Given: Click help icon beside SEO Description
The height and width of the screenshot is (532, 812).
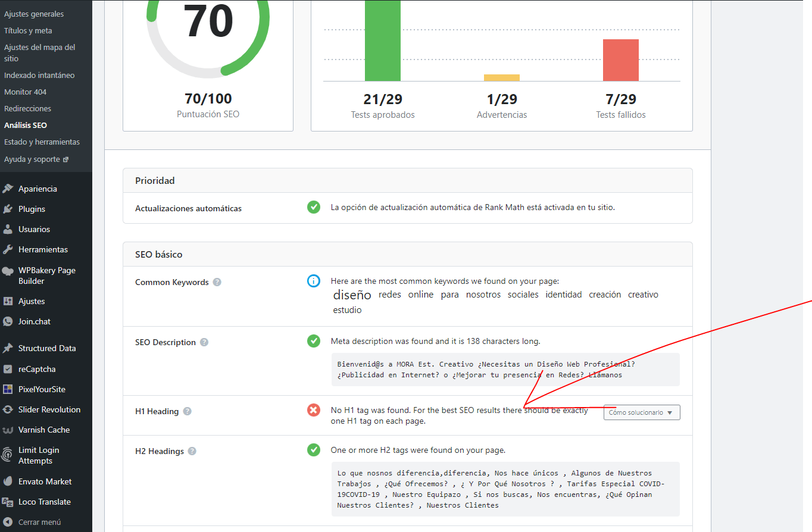Looking at the screenshot, I should (204, 342).
